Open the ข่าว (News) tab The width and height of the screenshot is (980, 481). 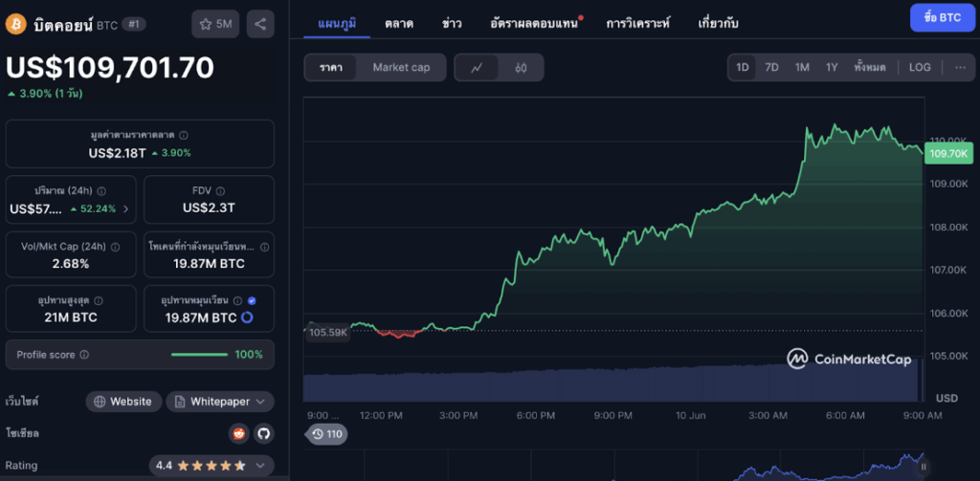pos(452,21)
